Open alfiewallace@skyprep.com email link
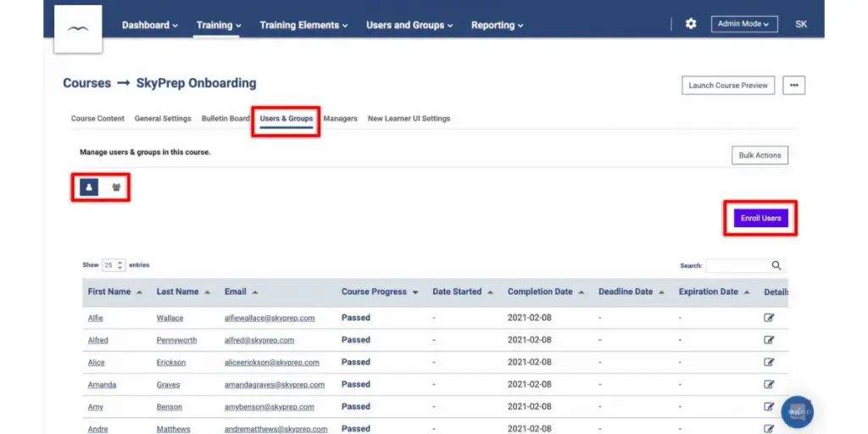 click(270, 319)
